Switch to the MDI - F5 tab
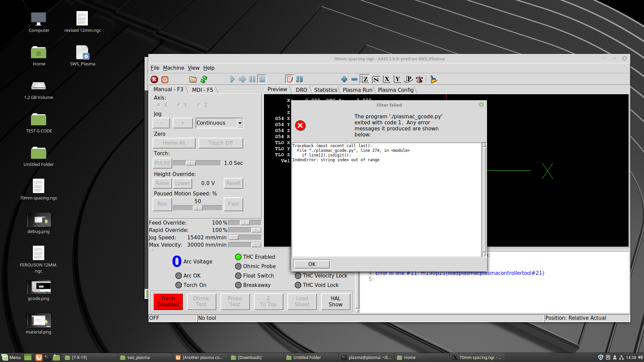The height and width of the screenshot is (362, 644). (x=203, y=90)
